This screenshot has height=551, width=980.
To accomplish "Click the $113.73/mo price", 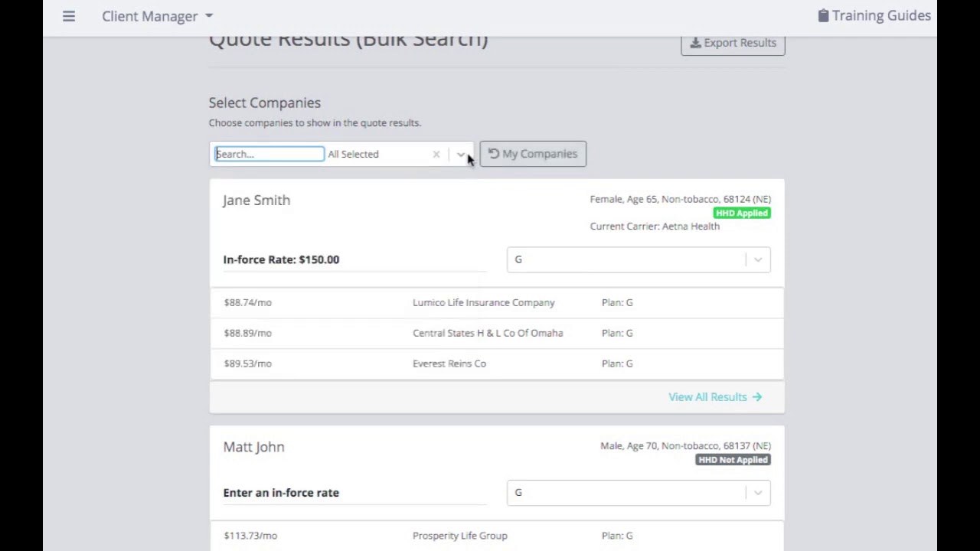I will (x=250, y=536).
